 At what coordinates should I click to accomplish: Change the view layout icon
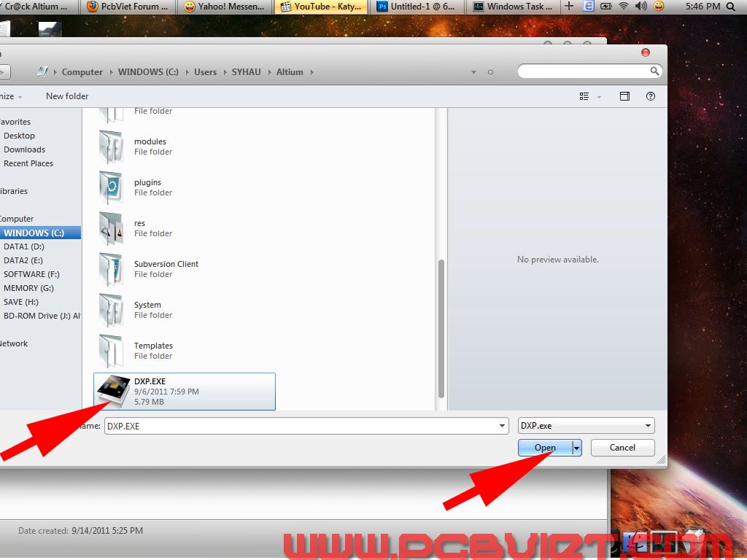point(584,96)
